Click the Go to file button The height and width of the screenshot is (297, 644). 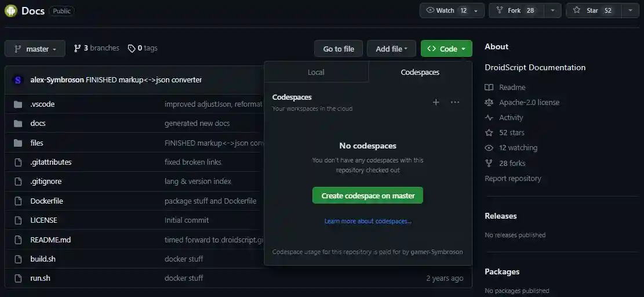pyautogui.click(x=339, y=49)
